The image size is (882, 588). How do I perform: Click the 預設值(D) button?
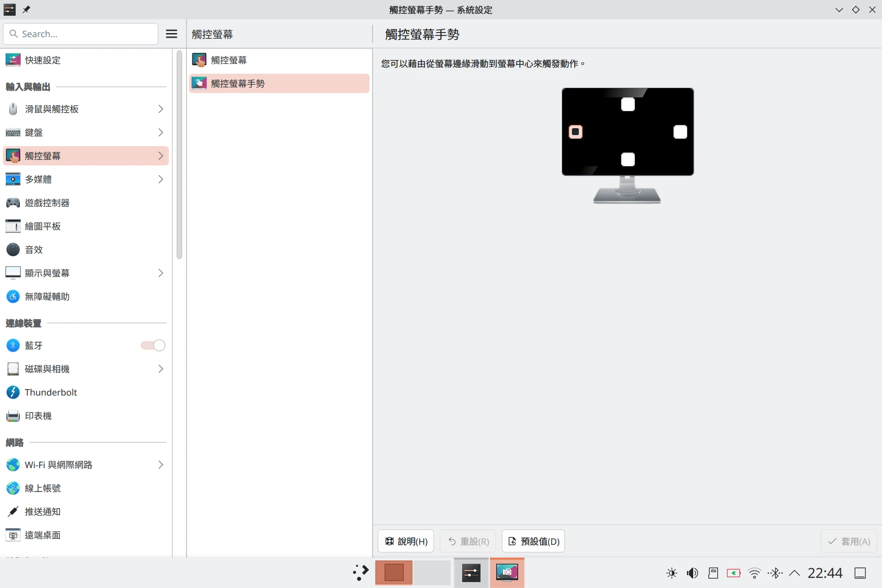tap(533, 541)
